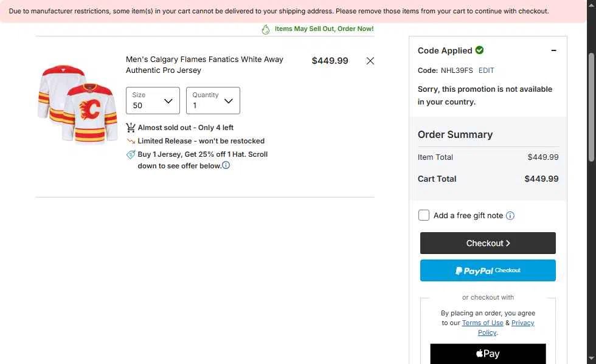The width and height of the screenshot is (596, 364).
Task: Open the Size dropdown
Action: click(153, 100)
